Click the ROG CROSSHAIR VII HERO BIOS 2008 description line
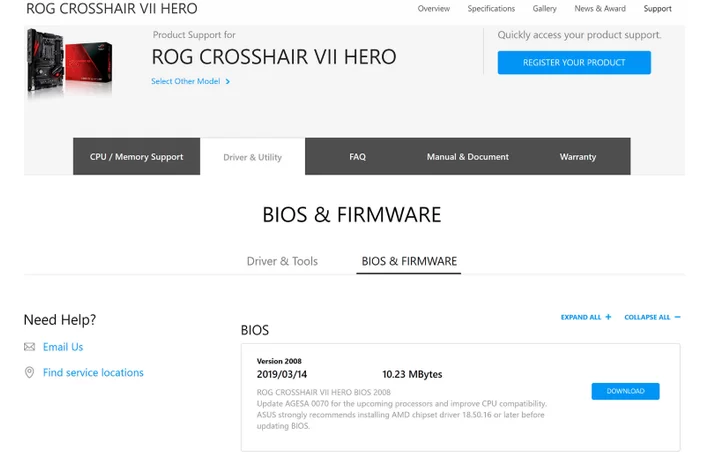 tap(323, 392)
